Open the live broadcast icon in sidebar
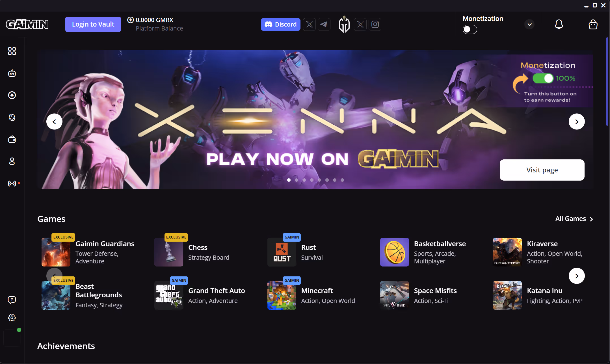Viewport: 610px width, 364px height. (12, 184)
